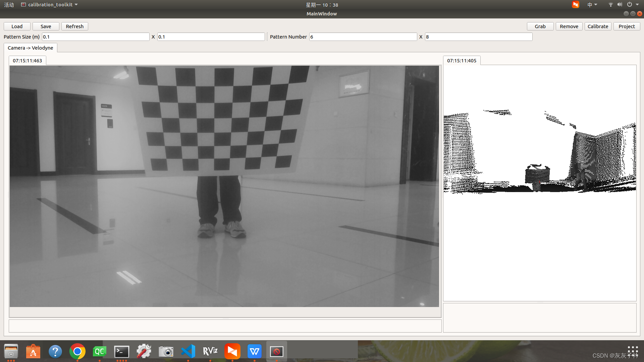This screenshot has width=644, height=362.
Task: Select the point cloud tab 07:15:11:405
Action: [x=462, y=61]
